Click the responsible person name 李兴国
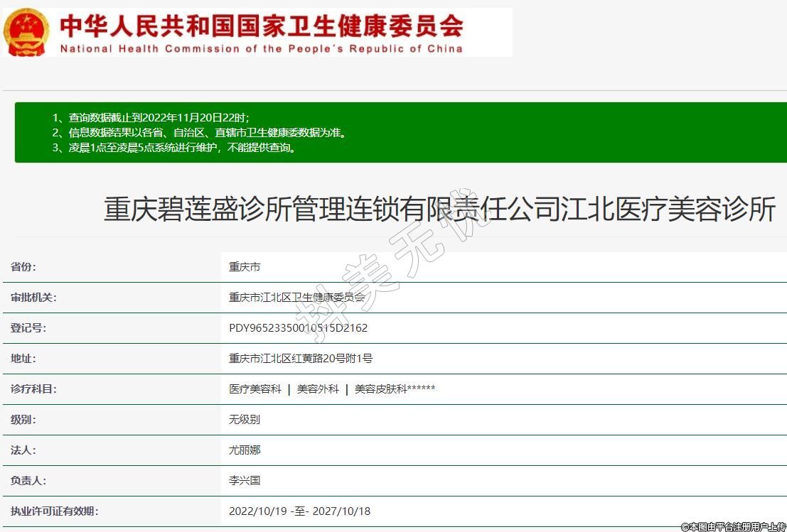The height and width of the screenshot is (532, 787). (x=245, y=481)
